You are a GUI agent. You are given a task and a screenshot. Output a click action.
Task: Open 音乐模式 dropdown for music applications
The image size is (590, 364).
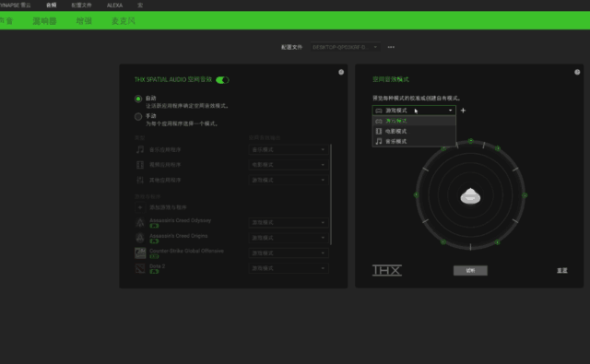click(x=289, y=149)
